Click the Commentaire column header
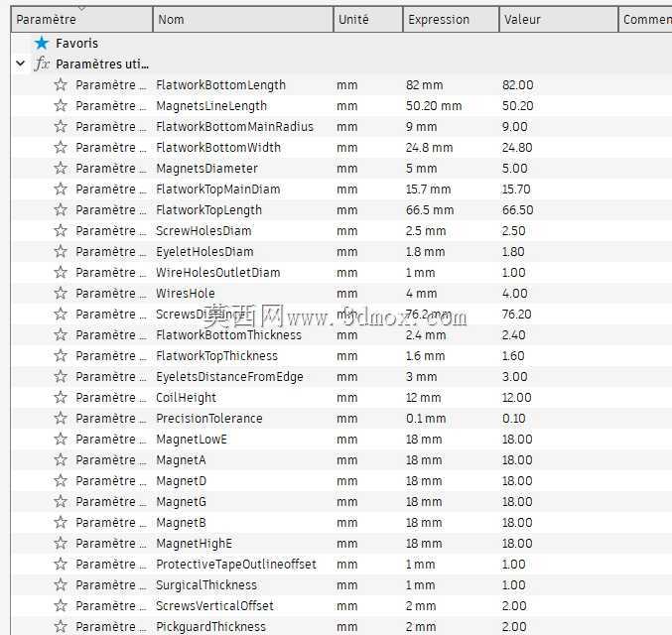 (x=645, y=19)
